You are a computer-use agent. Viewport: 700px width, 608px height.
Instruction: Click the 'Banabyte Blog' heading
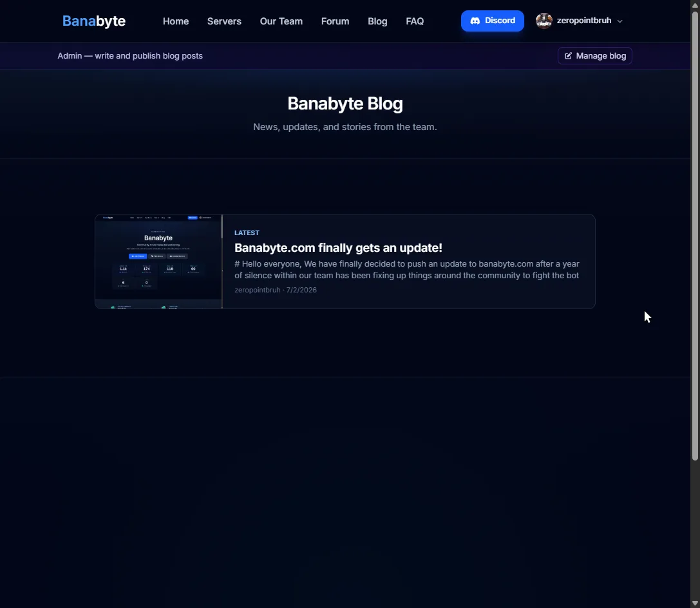click(x=345, y=104)
